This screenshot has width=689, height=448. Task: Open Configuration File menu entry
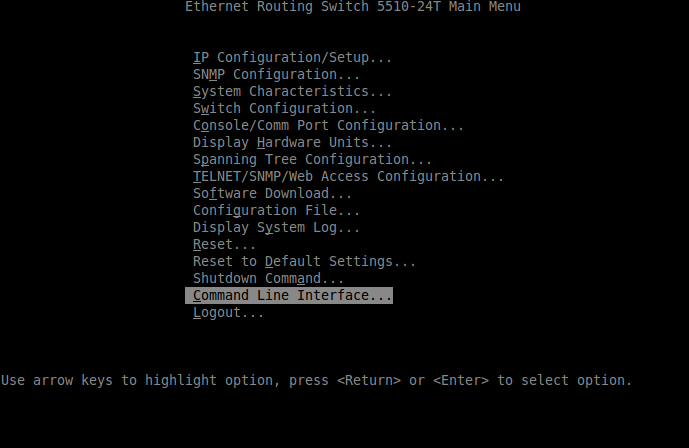click(x=276, y=211)
